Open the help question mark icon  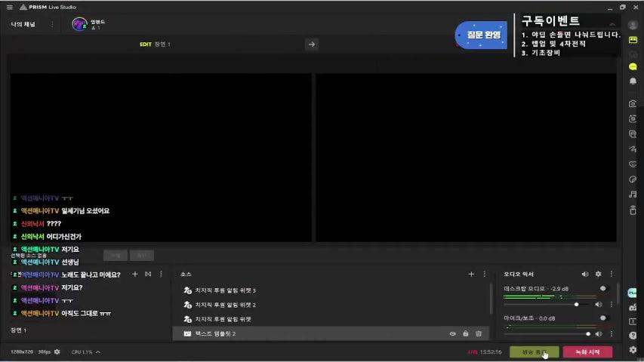point(633,336)
